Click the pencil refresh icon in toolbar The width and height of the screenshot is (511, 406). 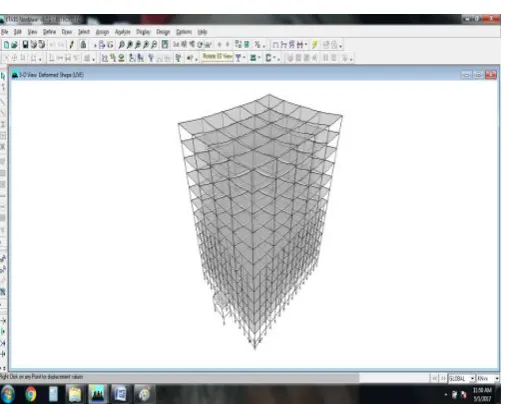72,44
